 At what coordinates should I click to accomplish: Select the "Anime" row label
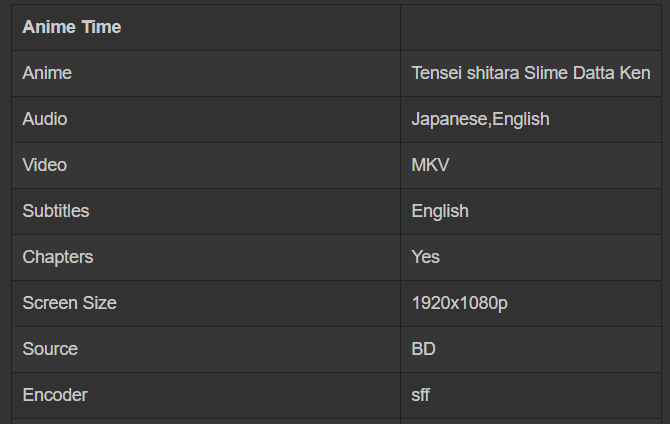click(x=47, y=73)
